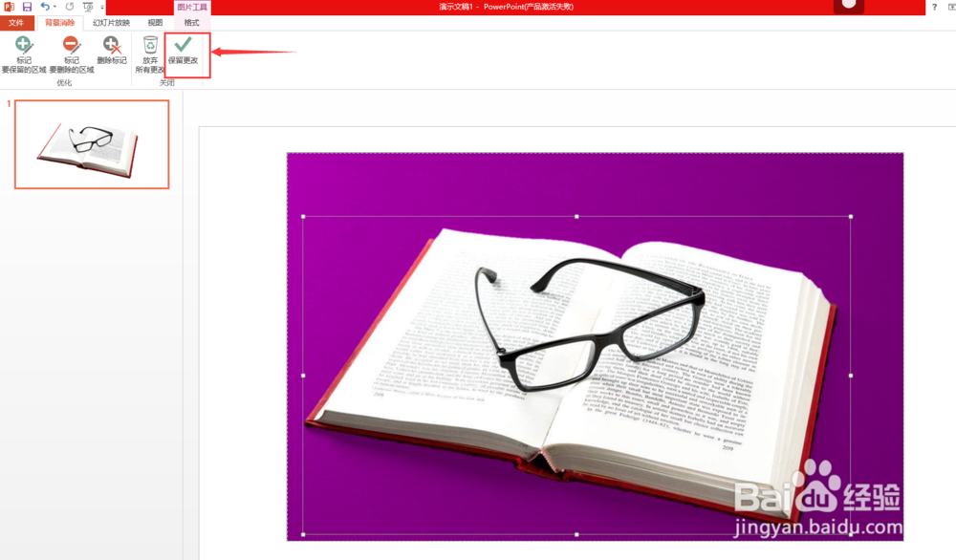This screenshot has height=560, width=956.
Task: Select the 背景消除 ribbon tab
Action: click(59, 23)
